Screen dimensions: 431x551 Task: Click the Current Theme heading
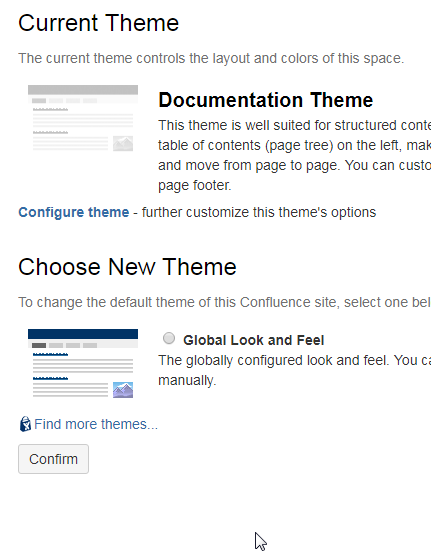pyautogui.click(x=99, y=23)
